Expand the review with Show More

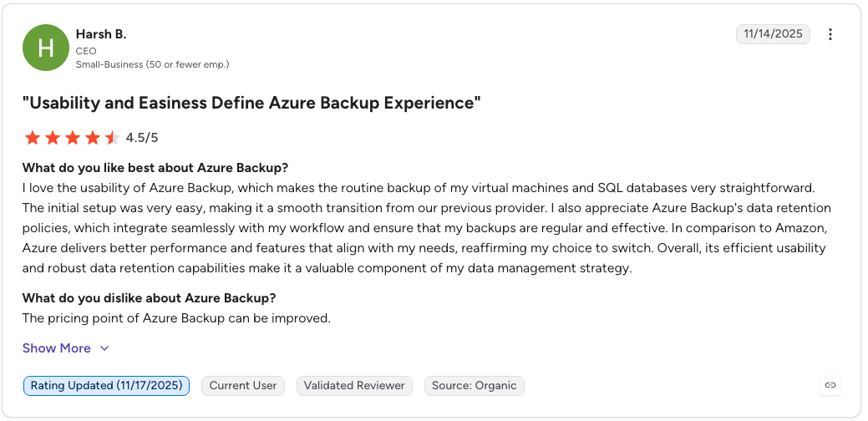click(57, 348)
